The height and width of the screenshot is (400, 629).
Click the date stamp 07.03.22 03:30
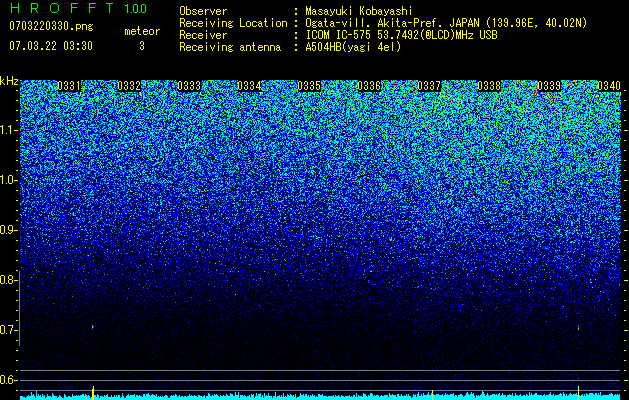[51, 46]
